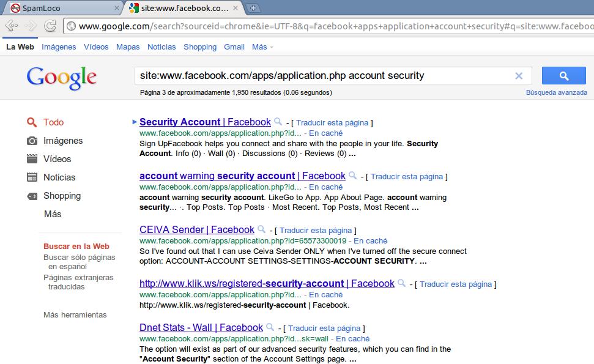Screen dimensions: 594x364
Task: Expand Más herramientas in sidebar
Action: click(x=75, y=315)
